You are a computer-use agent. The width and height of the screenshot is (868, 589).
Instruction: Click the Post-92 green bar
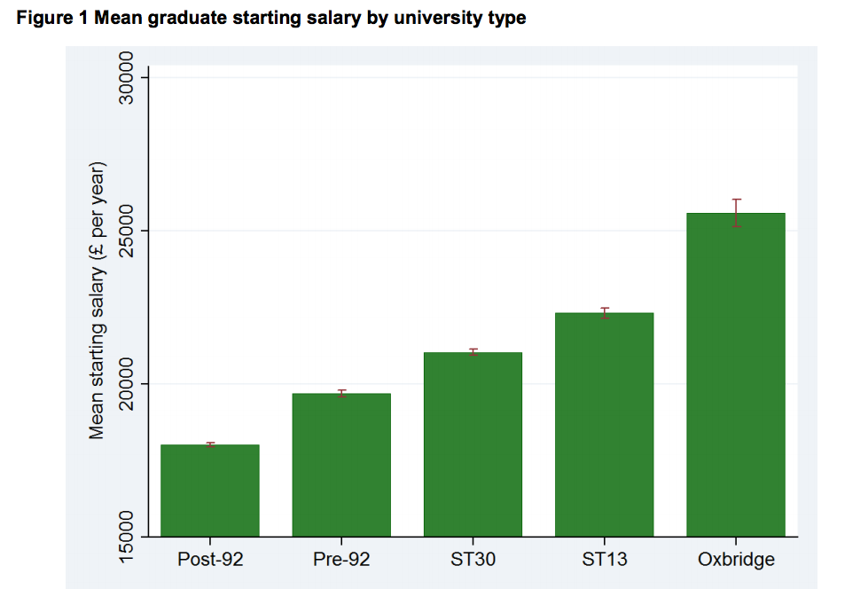point(210,491)
